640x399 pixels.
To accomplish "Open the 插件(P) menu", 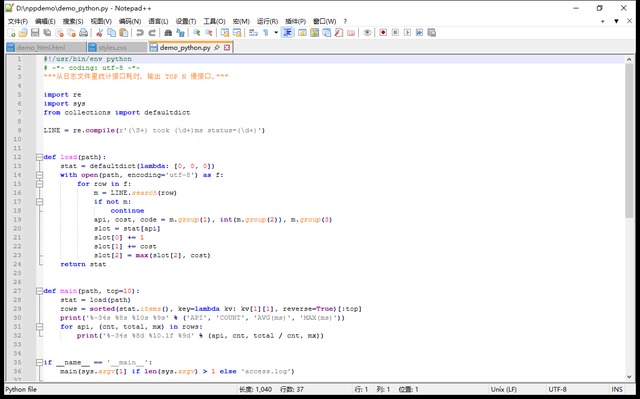I will (x=295, y=21).
